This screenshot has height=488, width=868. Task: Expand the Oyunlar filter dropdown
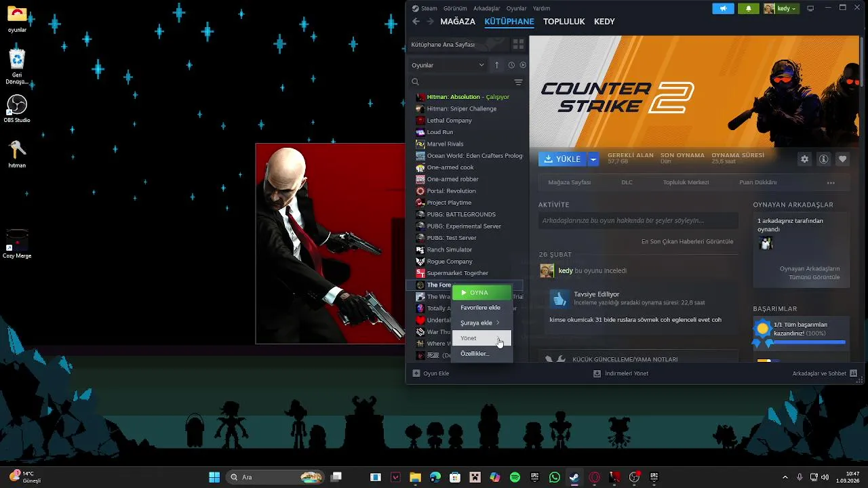point(448,65)
